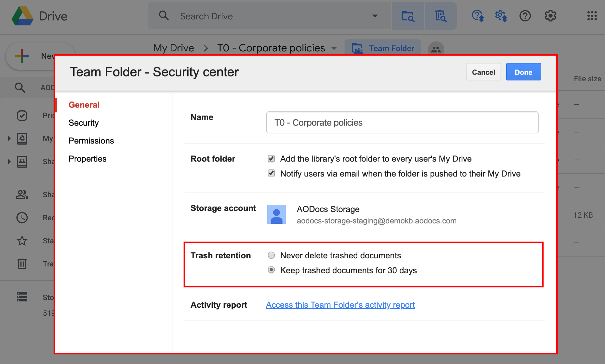Viewport: 605px width, 364px height.
Task: Select Never delete trashed documents
Action: coord(271,255)
